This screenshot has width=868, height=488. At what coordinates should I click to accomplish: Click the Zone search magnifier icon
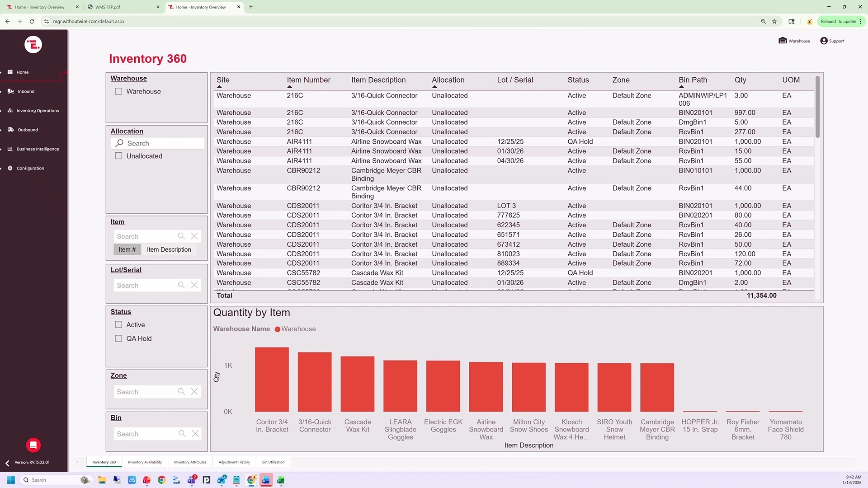click(181, 392)
